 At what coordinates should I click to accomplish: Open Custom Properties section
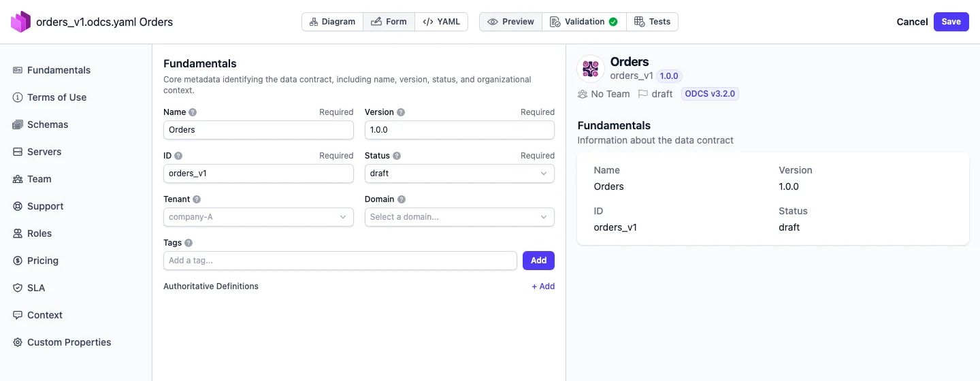[x=76, y=342]
